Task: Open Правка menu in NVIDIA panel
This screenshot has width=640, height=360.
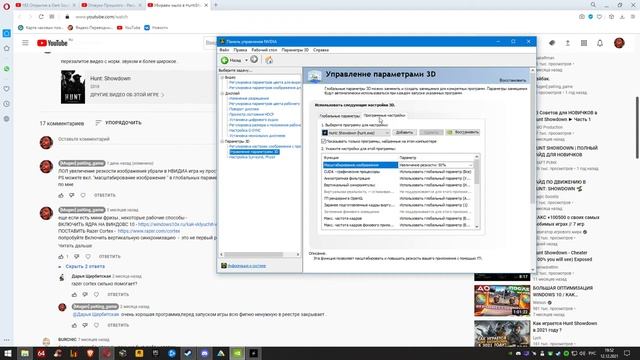Action: coord(240,50)
